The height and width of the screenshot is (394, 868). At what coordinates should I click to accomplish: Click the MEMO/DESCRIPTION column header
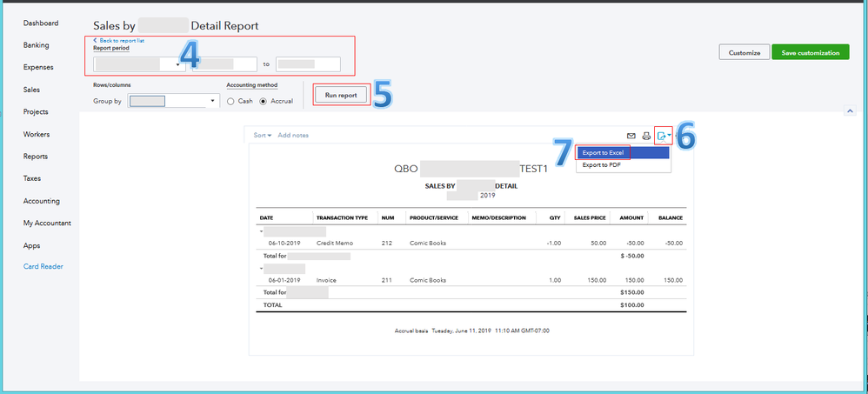pos(498,218)
